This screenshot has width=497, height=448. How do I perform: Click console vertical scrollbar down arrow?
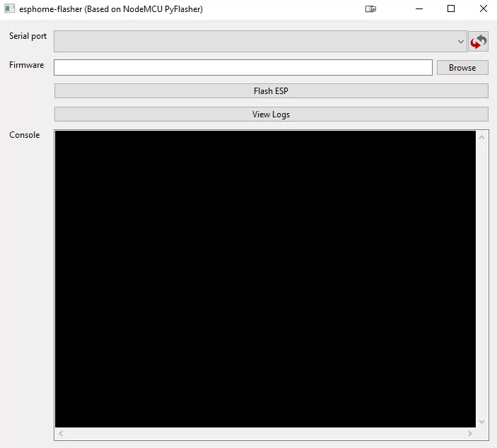click(482, 422)
